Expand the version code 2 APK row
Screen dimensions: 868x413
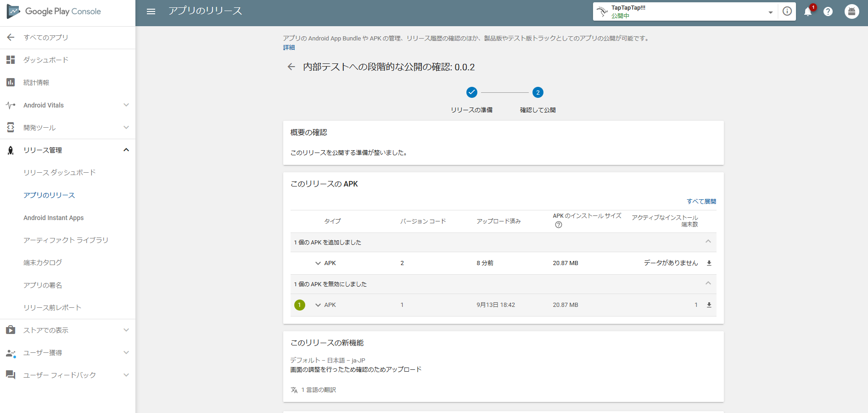(318, 263)
